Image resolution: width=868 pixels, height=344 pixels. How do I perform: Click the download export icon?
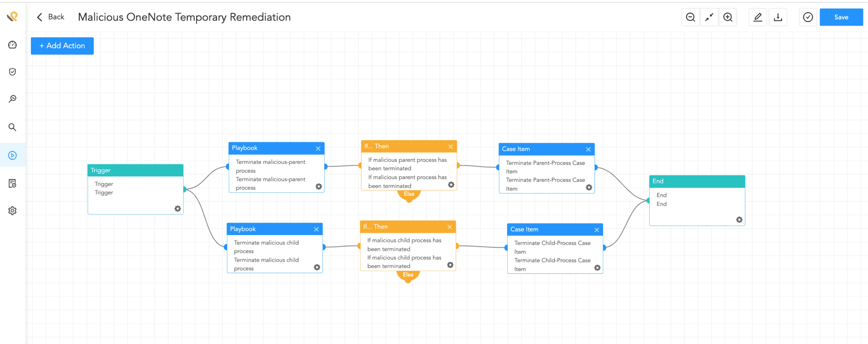point(778,17)
